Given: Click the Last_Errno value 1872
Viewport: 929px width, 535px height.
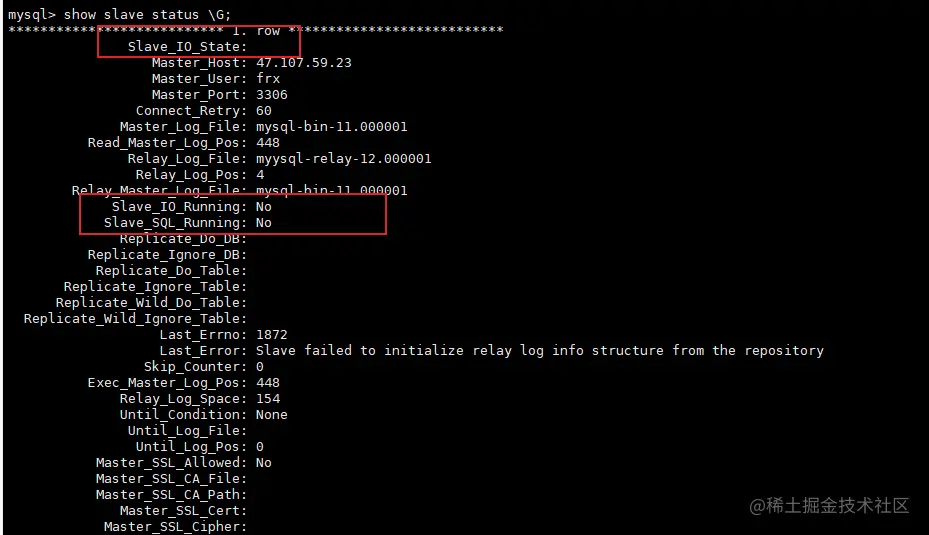Looking at the screenshot, I should [272, 335].
